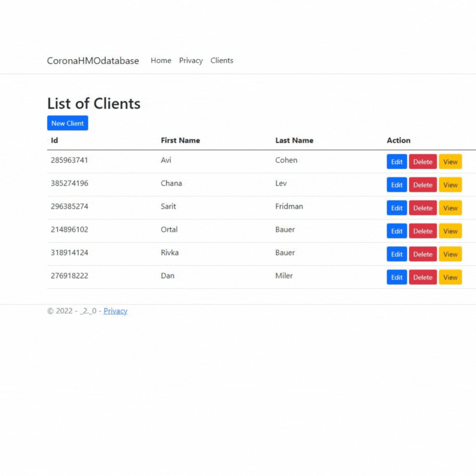Edit the client Rivka Bauer
The height and width of the screenshot is (476, 476).
[396, 254]
